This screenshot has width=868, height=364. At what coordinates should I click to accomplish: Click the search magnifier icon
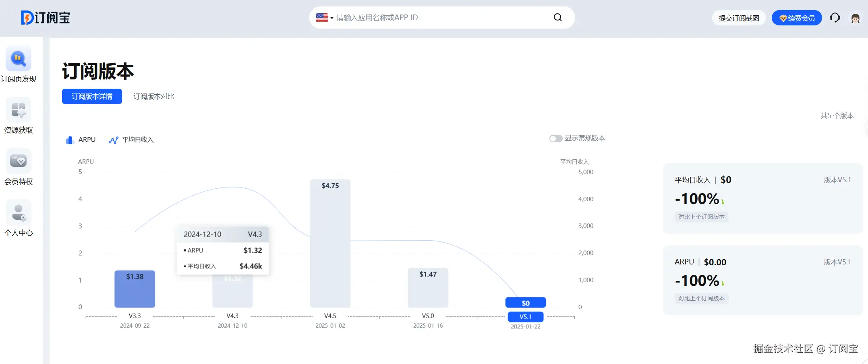point(557,17)
